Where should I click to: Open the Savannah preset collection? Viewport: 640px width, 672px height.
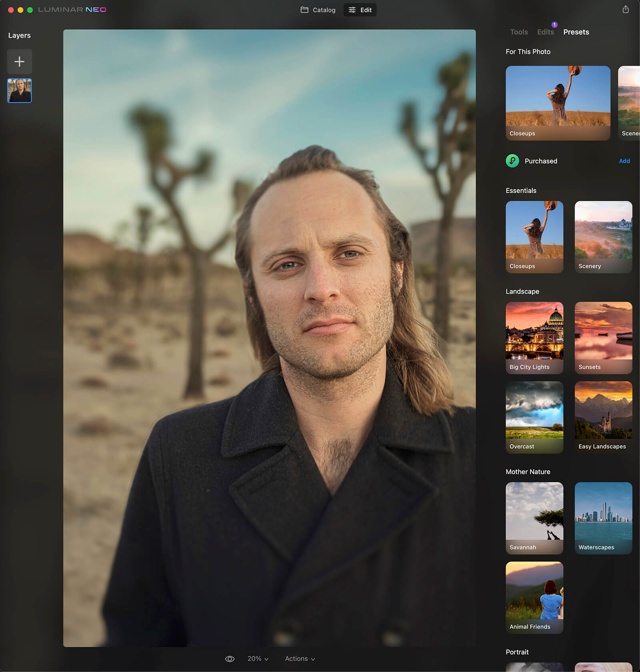pos(534,518)
